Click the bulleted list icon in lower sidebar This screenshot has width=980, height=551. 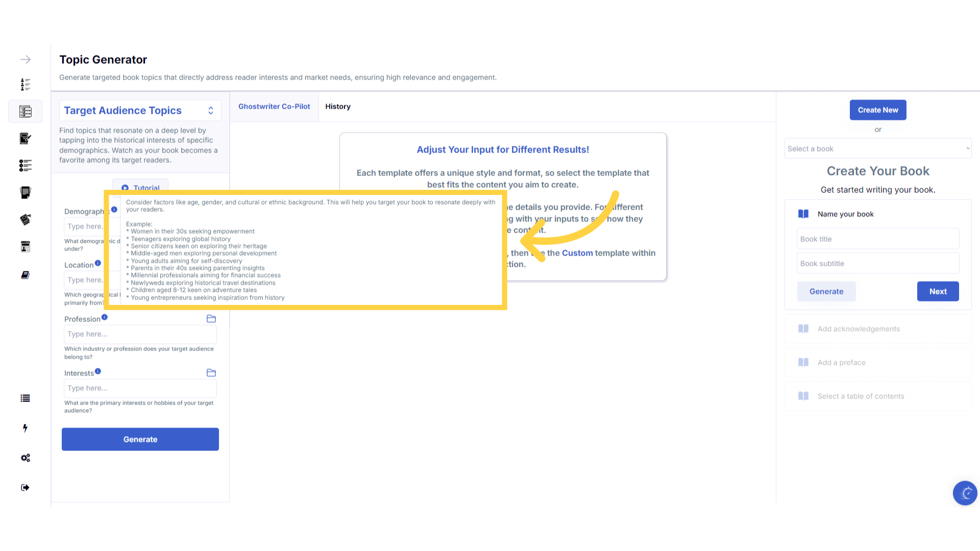[26, 398]
